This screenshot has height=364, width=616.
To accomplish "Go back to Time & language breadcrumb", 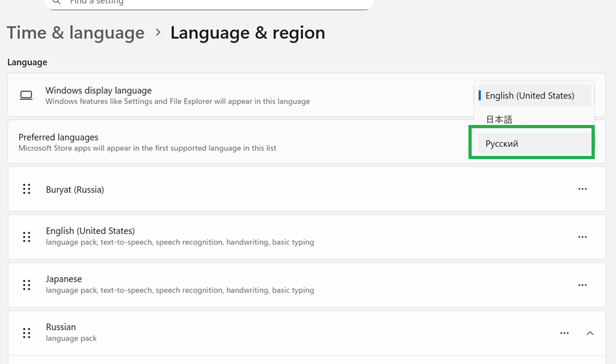I will click(76, 33).
